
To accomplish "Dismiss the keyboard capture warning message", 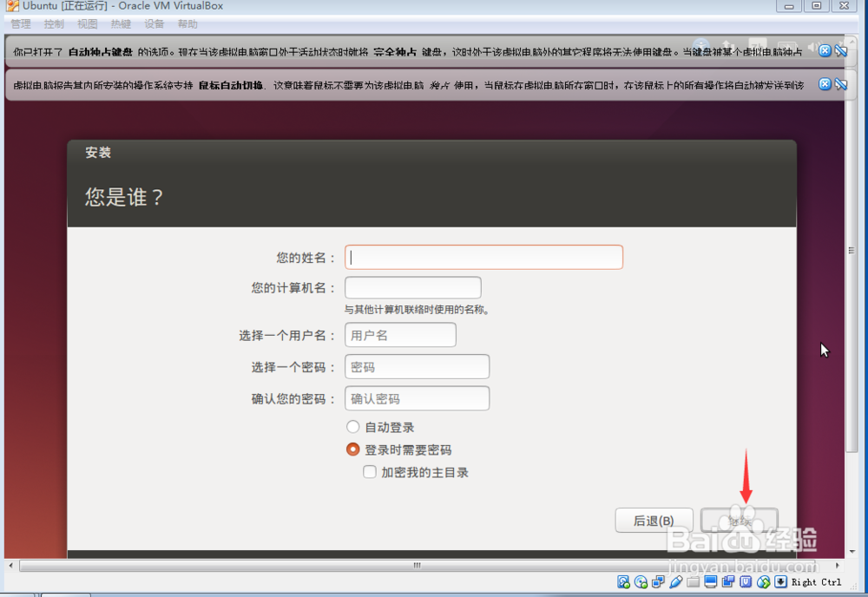I will click(x=825, y=49).
